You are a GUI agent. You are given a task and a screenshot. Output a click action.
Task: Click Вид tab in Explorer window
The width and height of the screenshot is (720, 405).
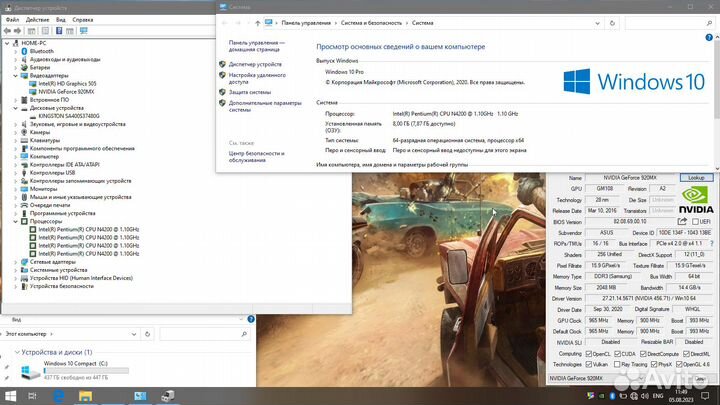[x=17, y=319]
